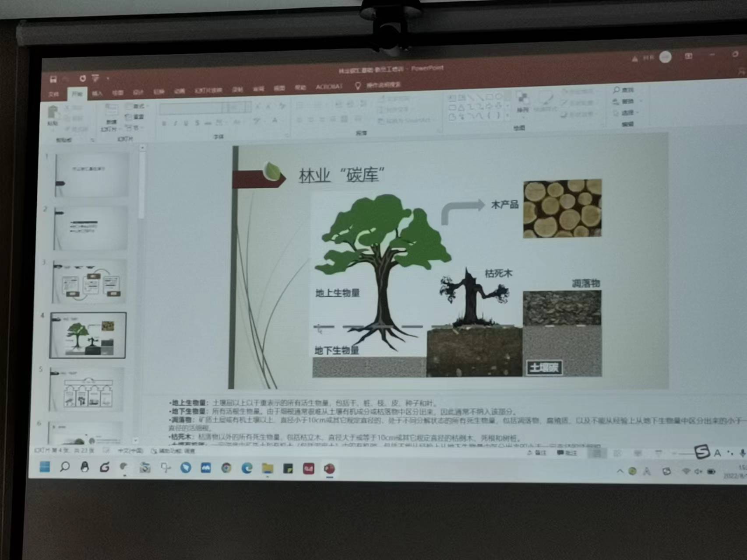This screenshot has height=560, width=747.
Task: Open the ACROBAT ribbon tab
Action: pos(328,87)
